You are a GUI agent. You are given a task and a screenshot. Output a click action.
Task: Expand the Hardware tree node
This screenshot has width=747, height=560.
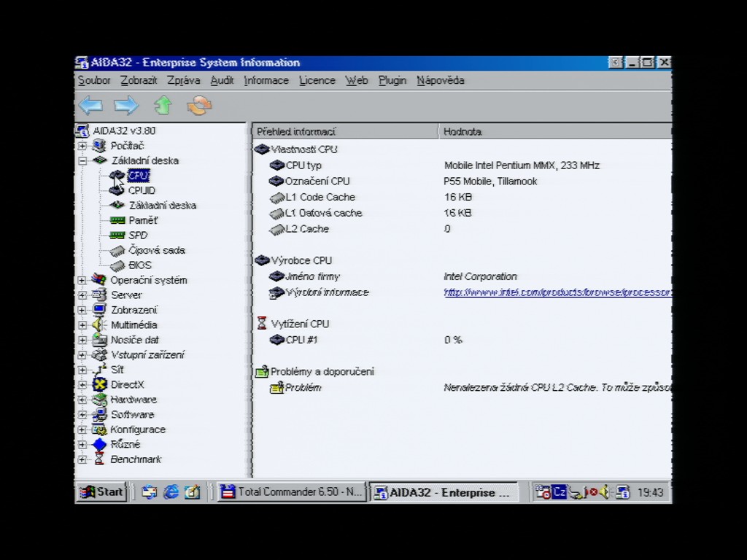tap(82, 400)
